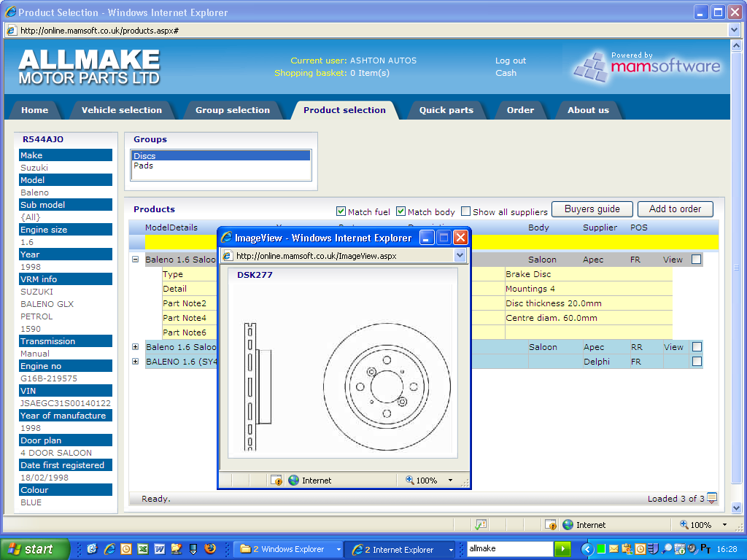Image resolution: width=747 pixels, height=560 pixels.
Task: Open the Internet Explorer taskbar group dropdown
Action: coord(451,550)
